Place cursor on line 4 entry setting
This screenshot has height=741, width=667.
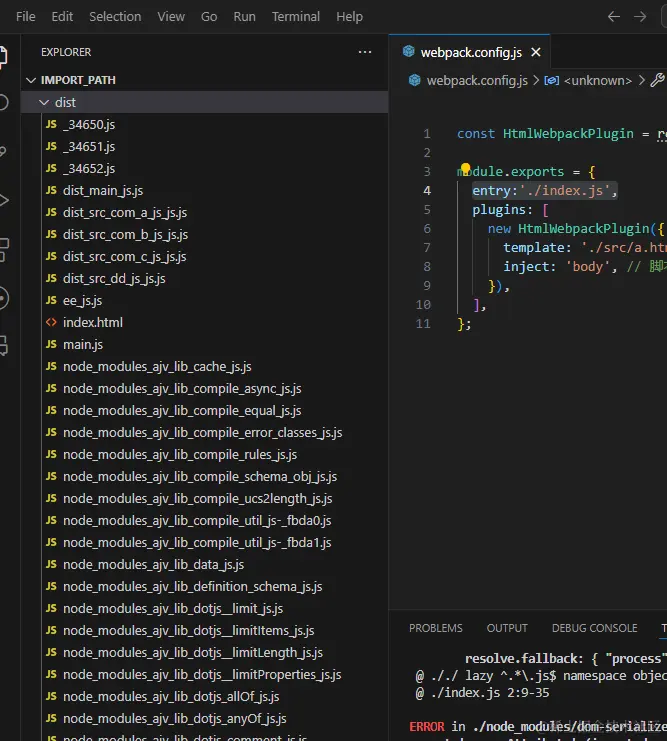tap(545, 190)
